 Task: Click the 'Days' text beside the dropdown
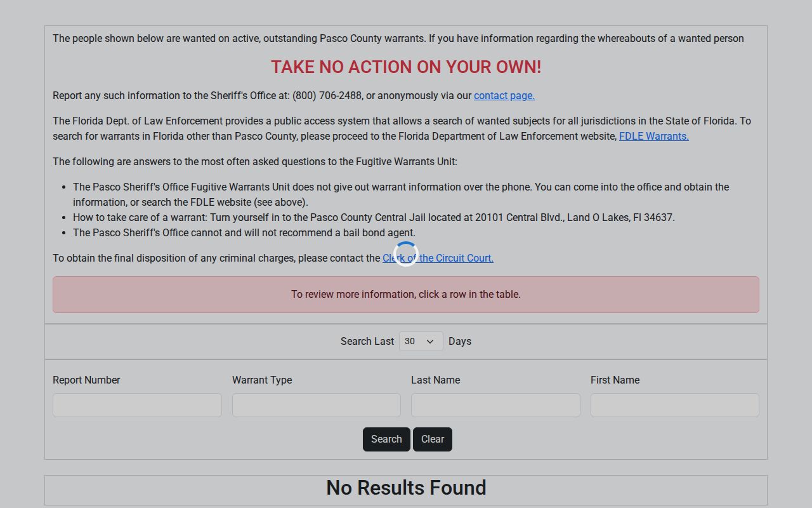(x=460, y=341)
